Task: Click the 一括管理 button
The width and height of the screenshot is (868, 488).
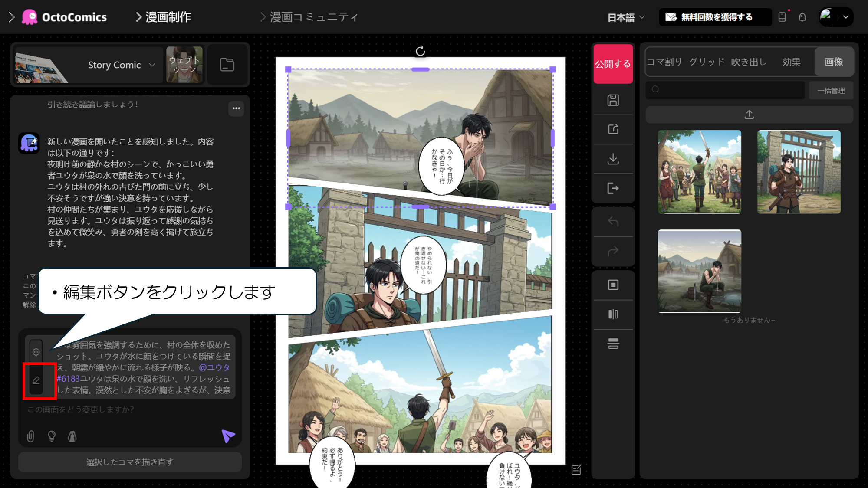Action: (x=831, y=91)
